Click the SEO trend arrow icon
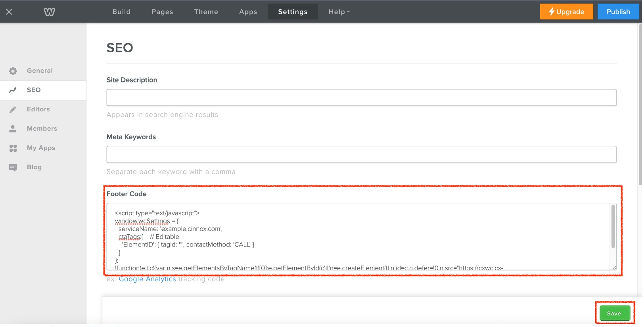Screen dimensions: 644x327 pos(13,90)
